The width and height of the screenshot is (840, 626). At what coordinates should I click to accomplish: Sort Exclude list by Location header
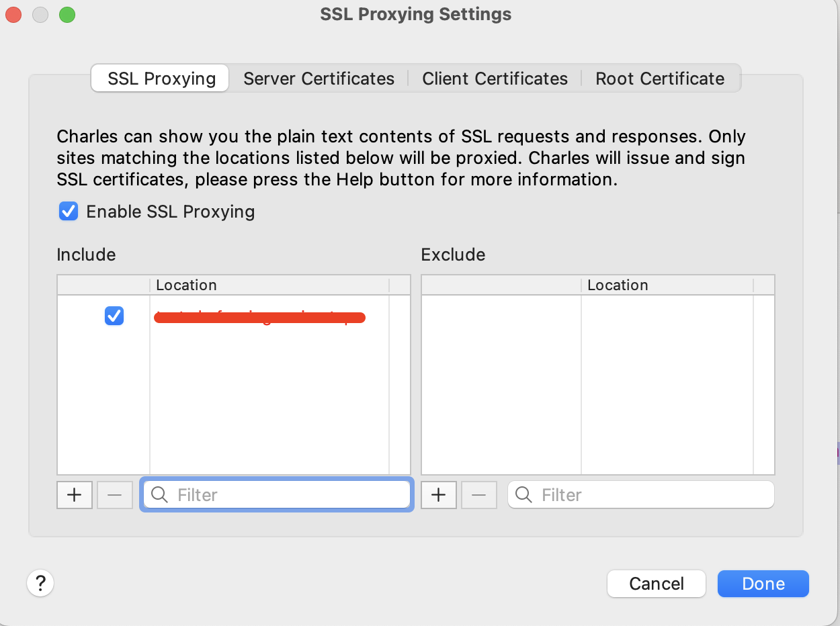[x=667, y=285]
